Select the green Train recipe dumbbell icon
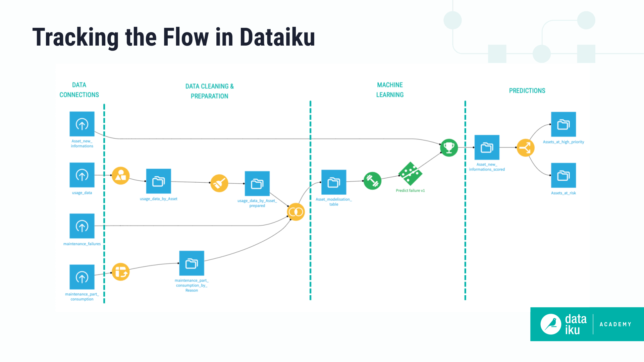Image resolution: width=644 pixels, height=362 pixels. click(x=372, y=181)
